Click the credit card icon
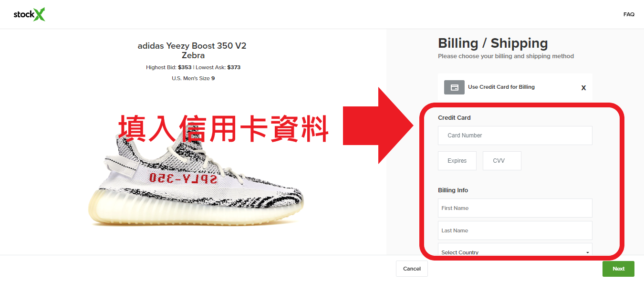Screen dimensions: 644x282 point(454,87)
